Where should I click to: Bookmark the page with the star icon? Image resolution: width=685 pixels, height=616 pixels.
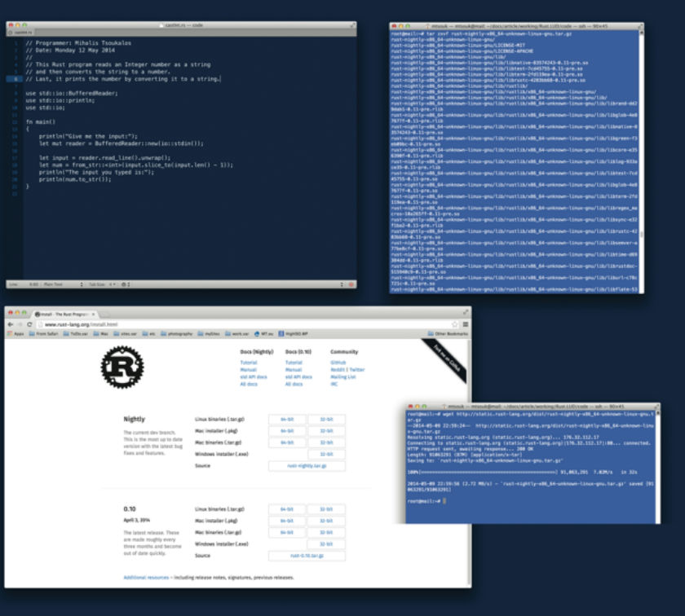(x=455, y=324)
